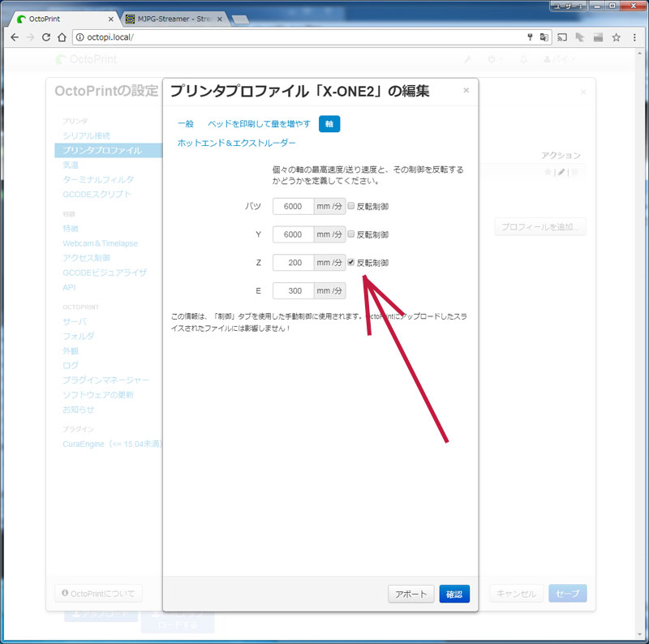Open フォルダ in settings sidebar

(x=78, y=336)
